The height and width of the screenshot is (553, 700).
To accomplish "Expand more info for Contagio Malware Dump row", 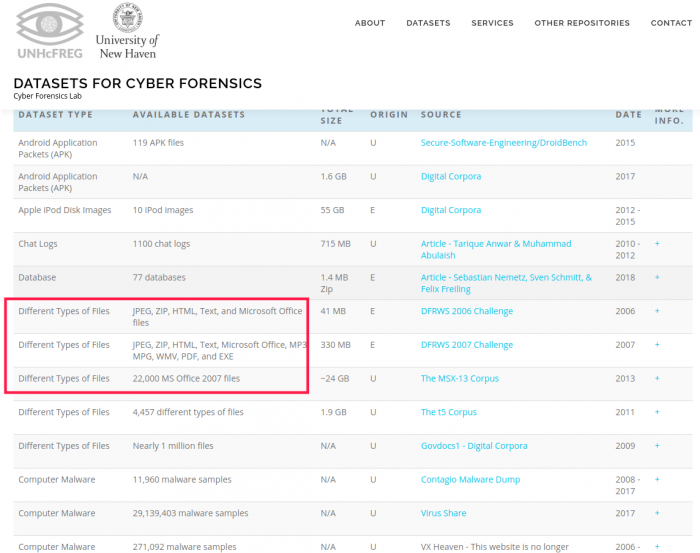I will 657,479.
